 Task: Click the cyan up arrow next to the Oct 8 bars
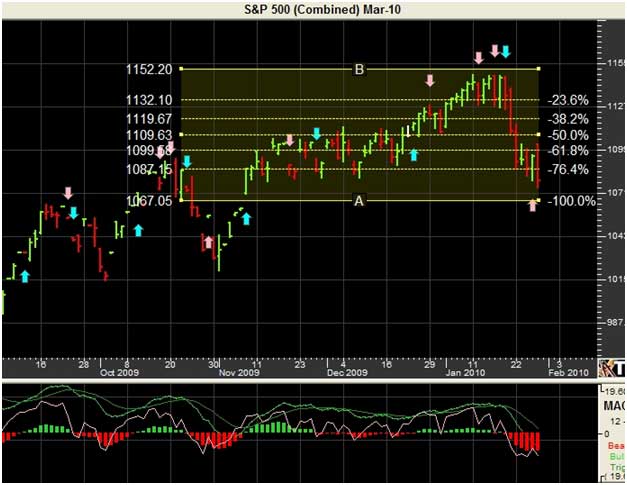click(138, 230)
